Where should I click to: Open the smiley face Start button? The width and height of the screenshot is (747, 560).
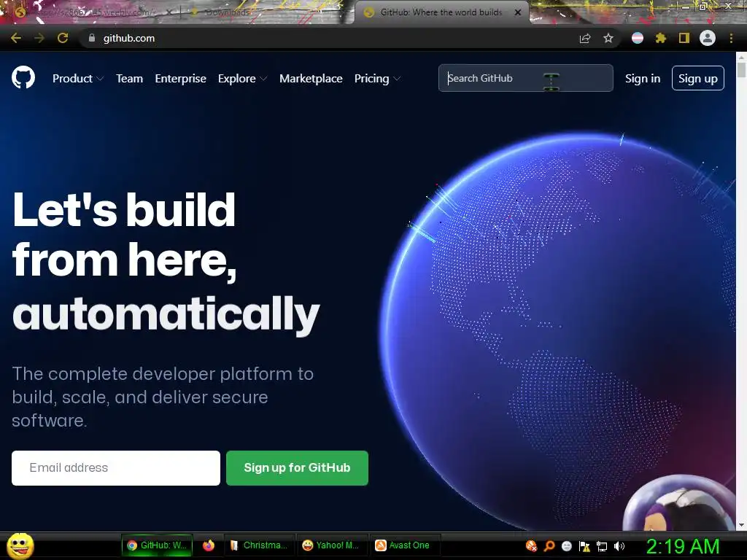tap(20, 545)
